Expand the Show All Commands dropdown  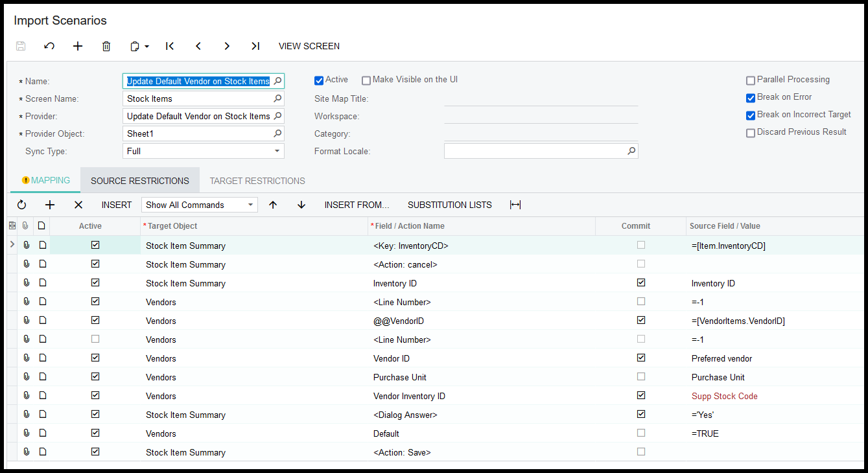click(250, 205)
